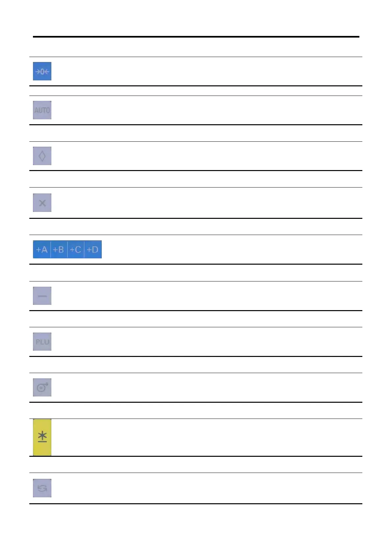Click the asterisk glyph on the yellow key
This screenshot has height=555, width=392.
pyautogui.click(x=42, y=437)
